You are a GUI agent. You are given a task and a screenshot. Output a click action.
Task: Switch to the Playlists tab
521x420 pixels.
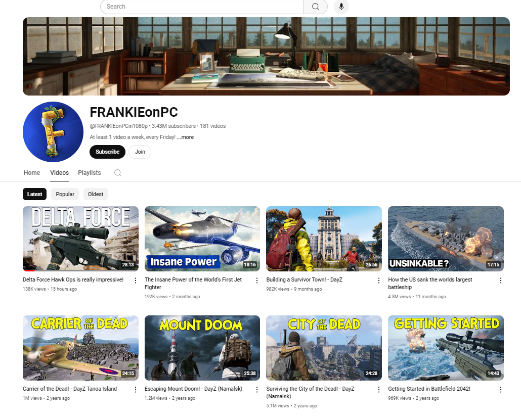[90, 173]
